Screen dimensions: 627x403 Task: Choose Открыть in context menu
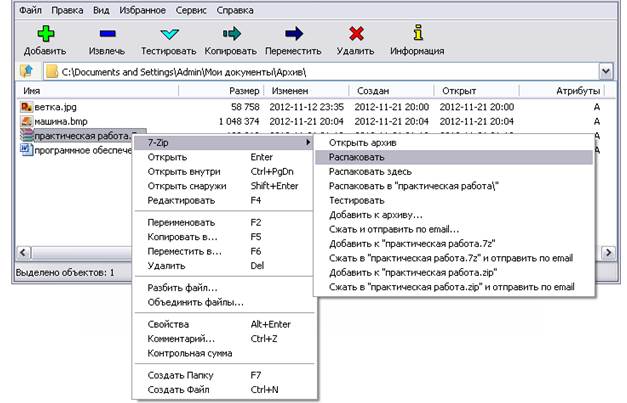224,157
